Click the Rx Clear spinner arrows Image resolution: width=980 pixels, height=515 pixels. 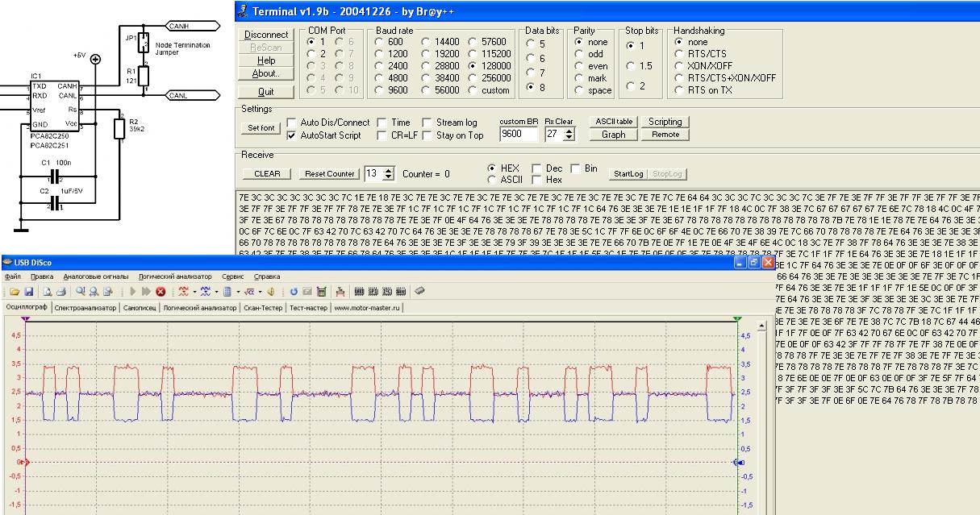pyautogui.click(x=570, y=135)
